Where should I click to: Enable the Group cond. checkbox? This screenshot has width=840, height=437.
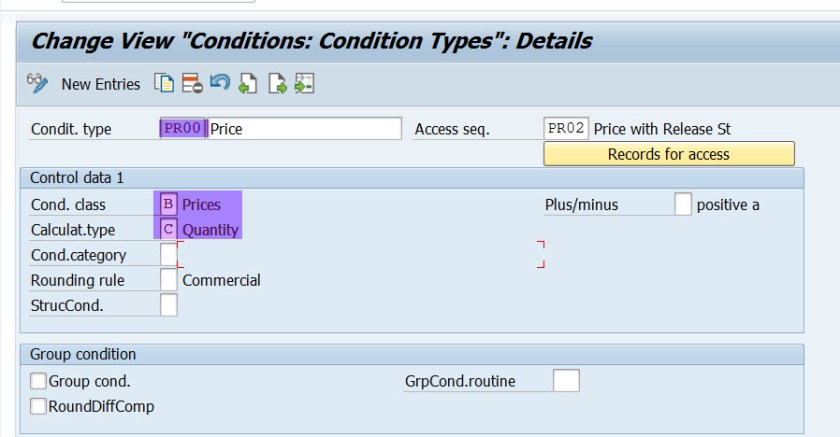38,381
